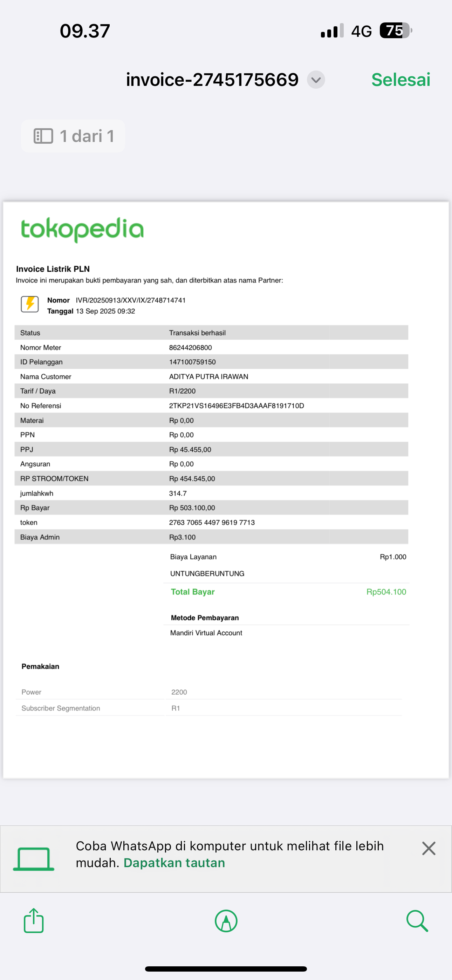
Task: Tap the invoice number IVR/20250913 text
Action: [130, 300]
